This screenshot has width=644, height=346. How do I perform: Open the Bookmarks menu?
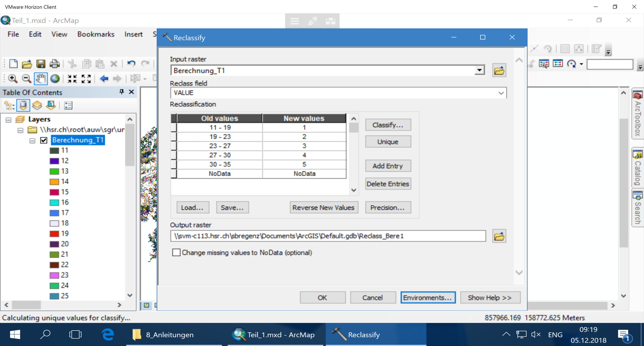coord(96,34)
